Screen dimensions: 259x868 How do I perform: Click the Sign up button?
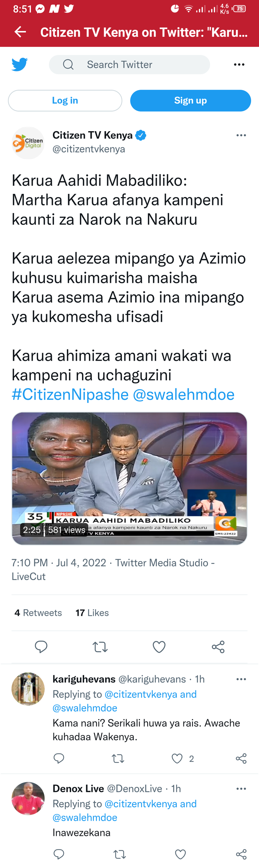tap(191, 101)
